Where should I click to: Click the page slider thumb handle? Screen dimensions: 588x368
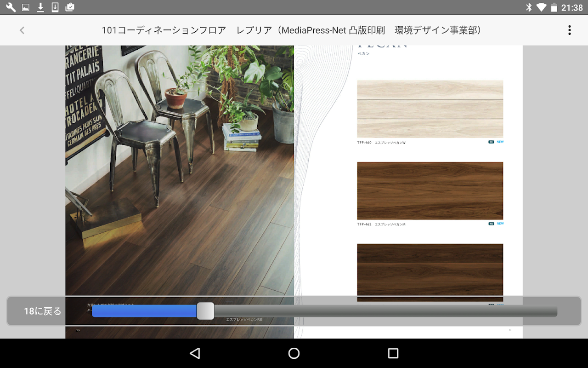tap(205, 311)
